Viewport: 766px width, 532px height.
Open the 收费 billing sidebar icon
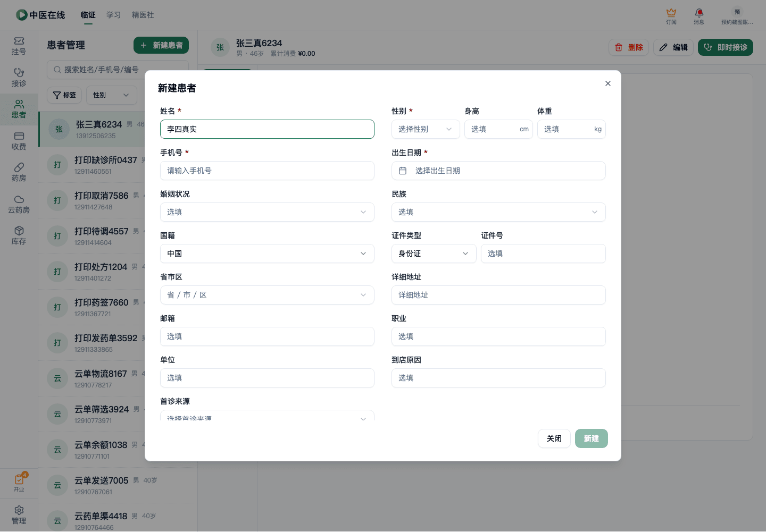click(x=19, y=141)
